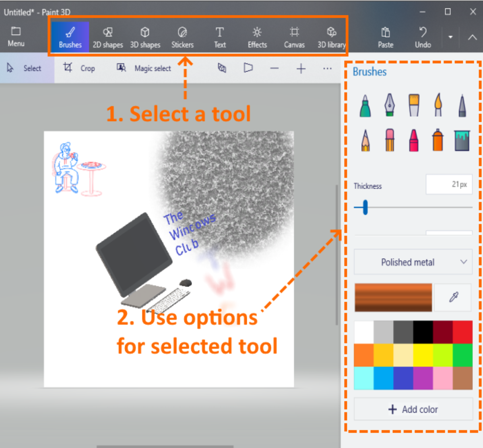Image resolution: width=483 pixels, height=448 pixels.
Task: Open the Polished metal material dropdown
Action: pos(413,262)
